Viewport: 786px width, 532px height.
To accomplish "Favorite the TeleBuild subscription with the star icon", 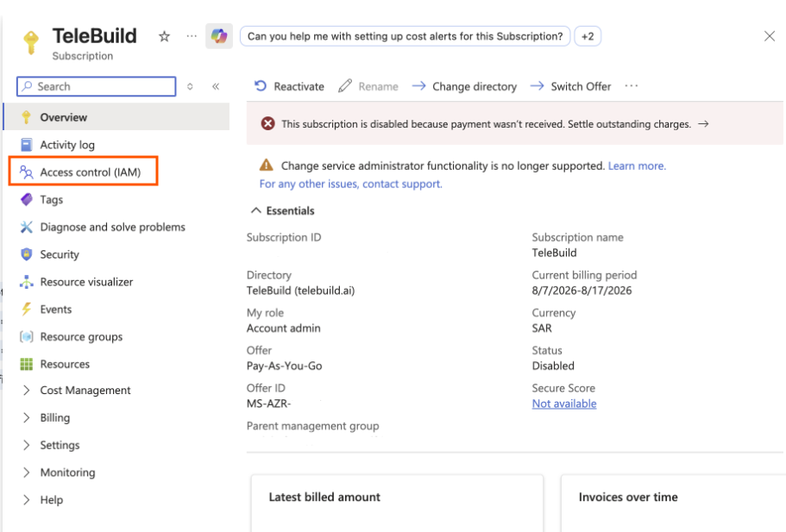I will [x=164, y=36].
